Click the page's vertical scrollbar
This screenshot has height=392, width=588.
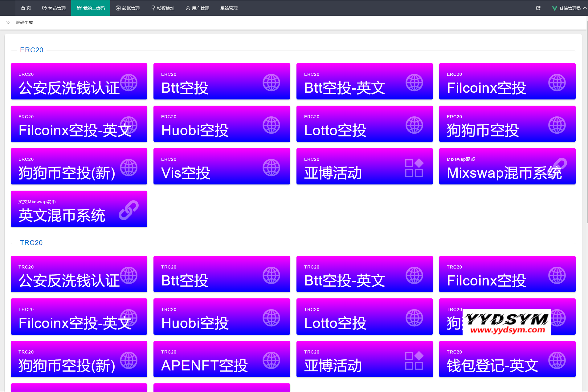586,123
